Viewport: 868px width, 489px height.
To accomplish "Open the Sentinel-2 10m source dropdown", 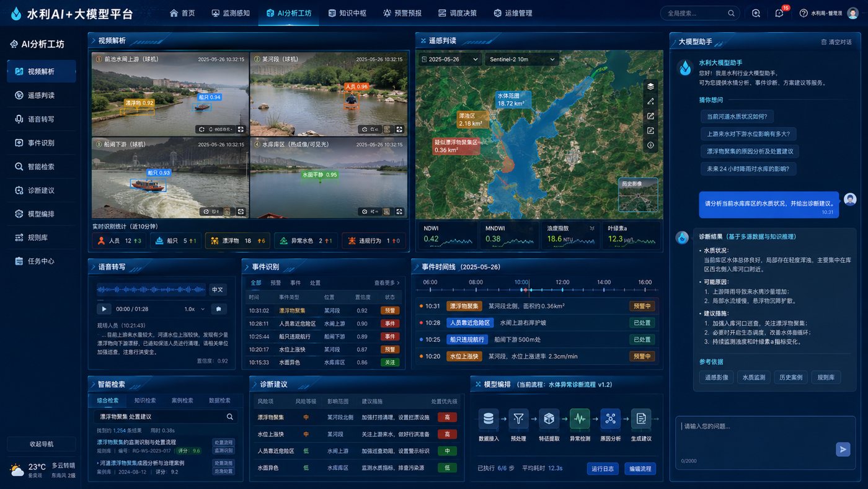I will tap(522, 60).
